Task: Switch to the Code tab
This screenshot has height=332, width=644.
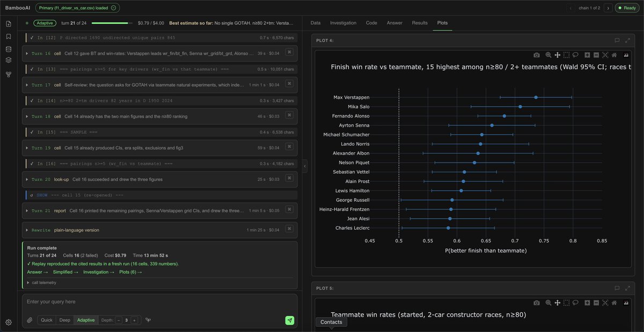Action: 371,23
